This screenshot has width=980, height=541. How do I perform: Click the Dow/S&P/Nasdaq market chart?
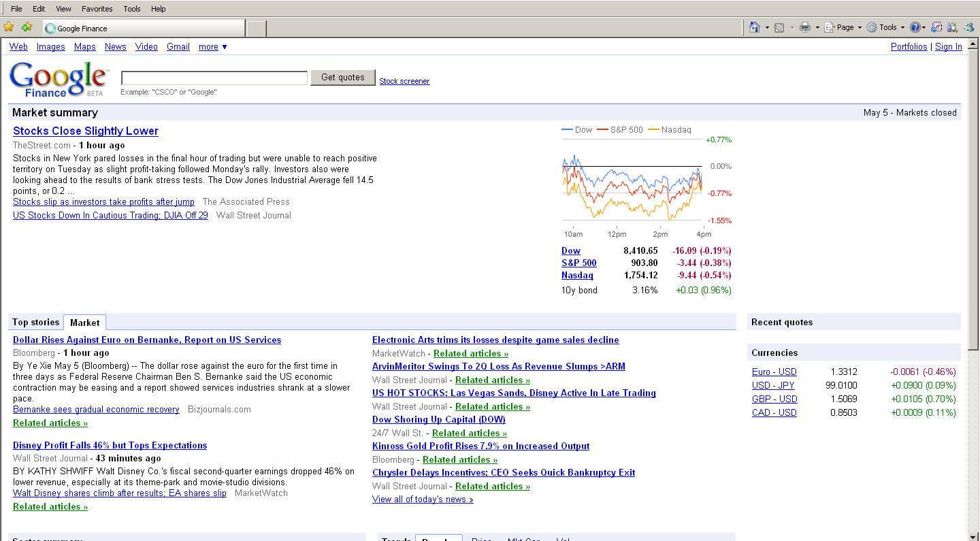click(632, 186)
